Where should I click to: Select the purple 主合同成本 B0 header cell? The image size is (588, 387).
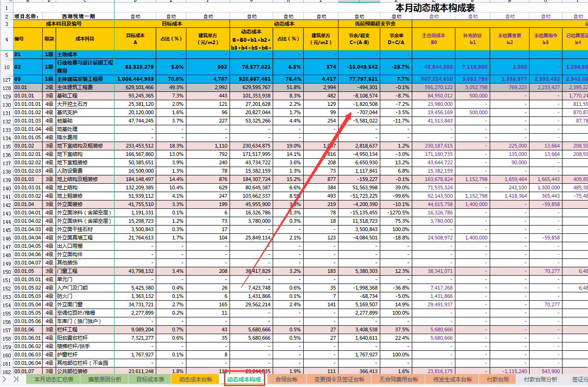tap(434, 39)
